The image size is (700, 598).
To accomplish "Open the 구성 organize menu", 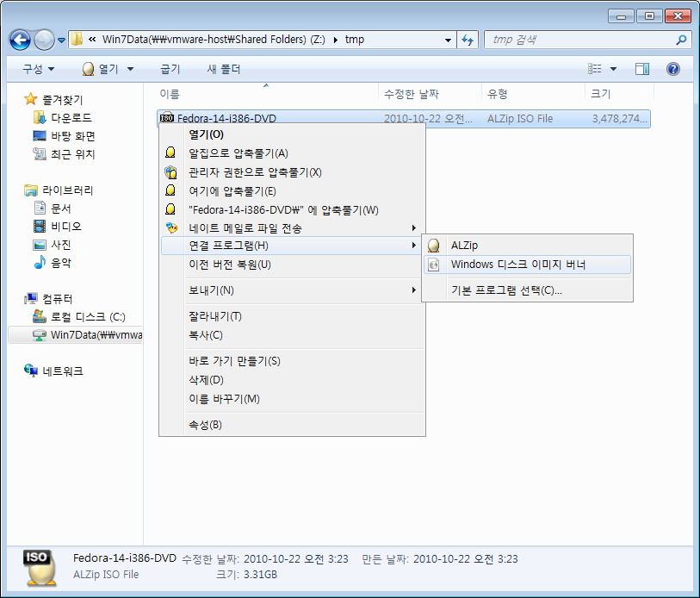I will (39, 69).
